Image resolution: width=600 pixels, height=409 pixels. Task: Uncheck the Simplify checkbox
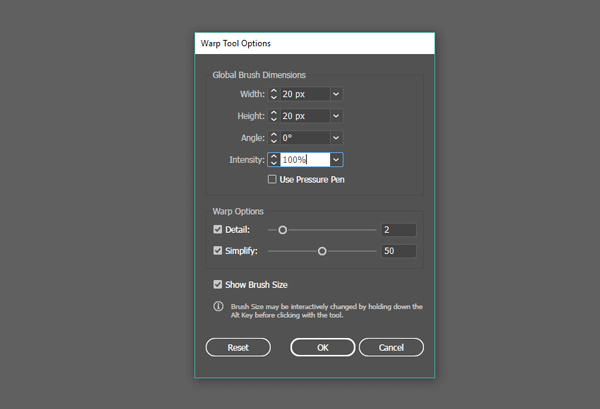(x=218, y=251)
